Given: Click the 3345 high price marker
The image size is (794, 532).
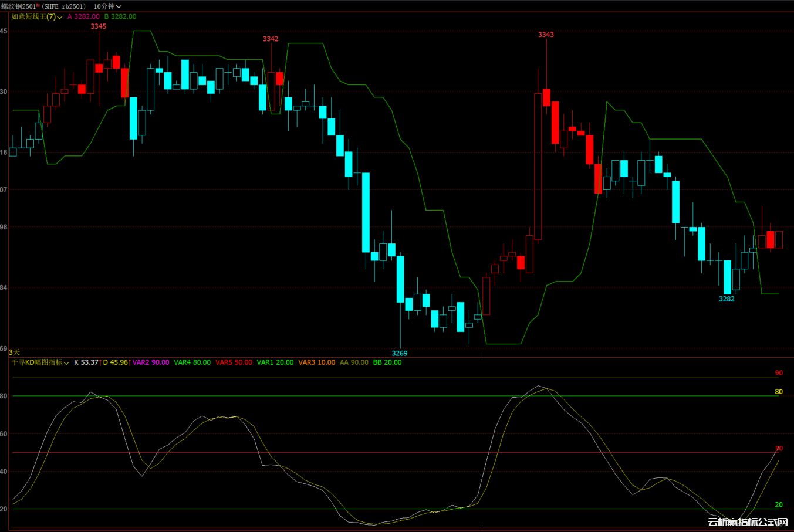Looking at the screenshot, I should (x=99, y=26).
